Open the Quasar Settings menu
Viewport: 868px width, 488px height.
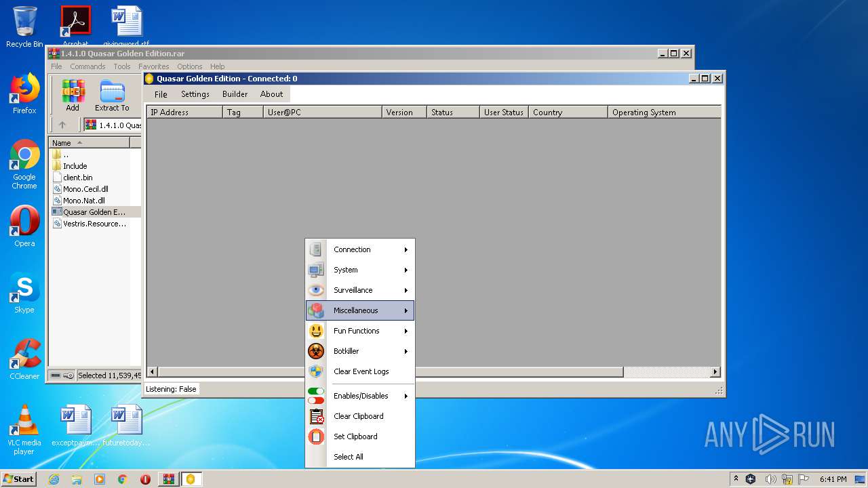[x=195, y=94]
